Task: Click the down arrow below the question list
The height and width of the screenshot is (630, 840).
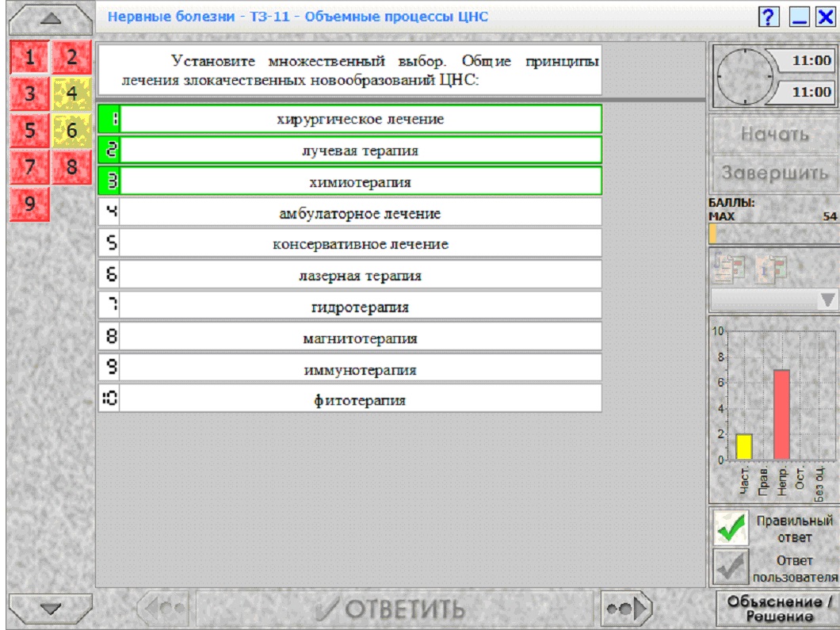Action: [51, 609]
